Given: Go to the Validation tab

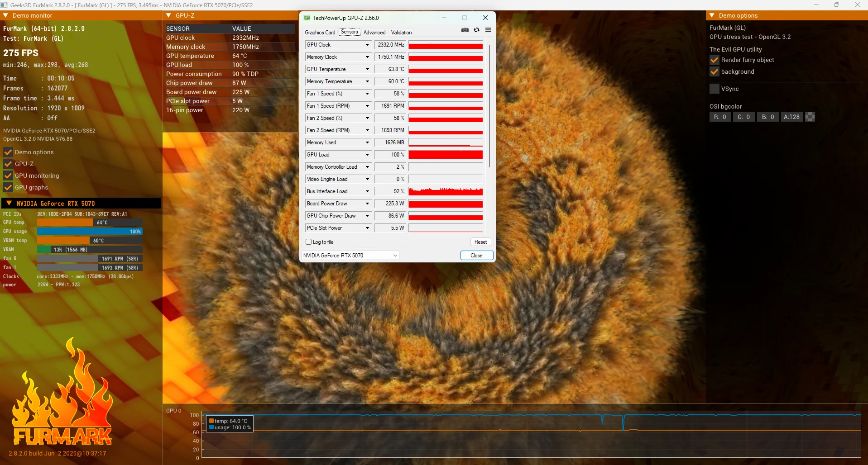Looking at the screenshot, I should pos(402,33).
